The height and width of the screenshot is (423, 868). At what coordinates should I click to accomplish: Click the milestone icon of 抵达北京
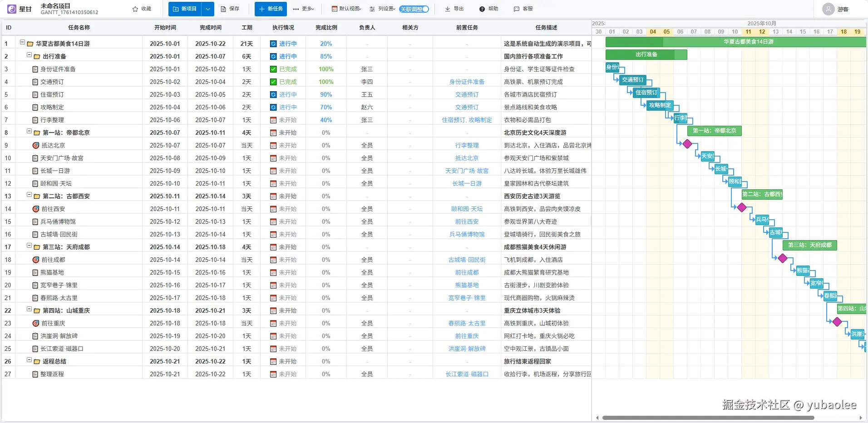(x=36, y=145)
